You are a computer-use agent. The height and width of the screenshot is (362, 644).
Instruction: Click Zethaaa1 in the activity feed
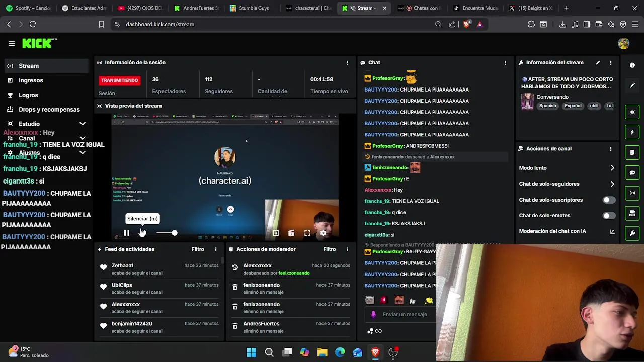pos(122,265)
